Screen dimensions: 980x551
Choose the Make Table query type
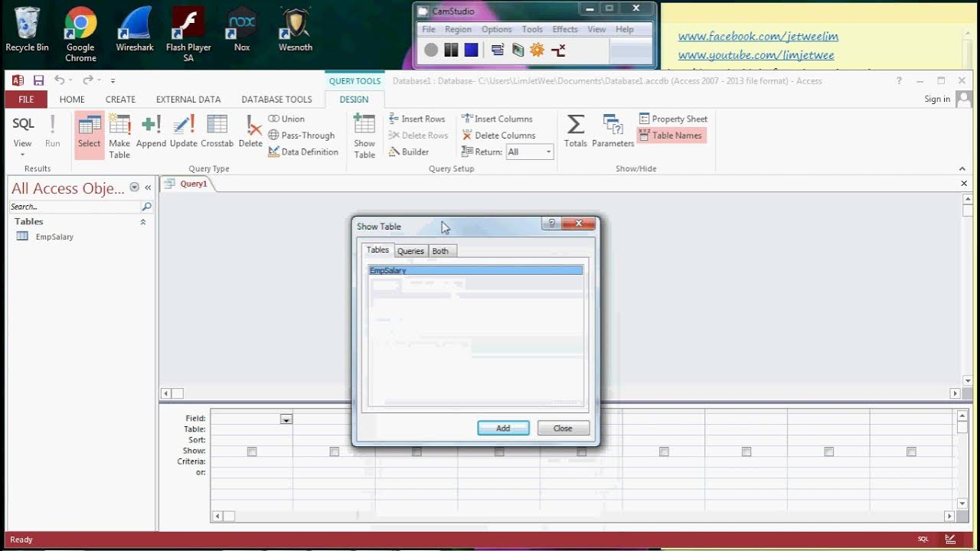[x=119, y=135]
